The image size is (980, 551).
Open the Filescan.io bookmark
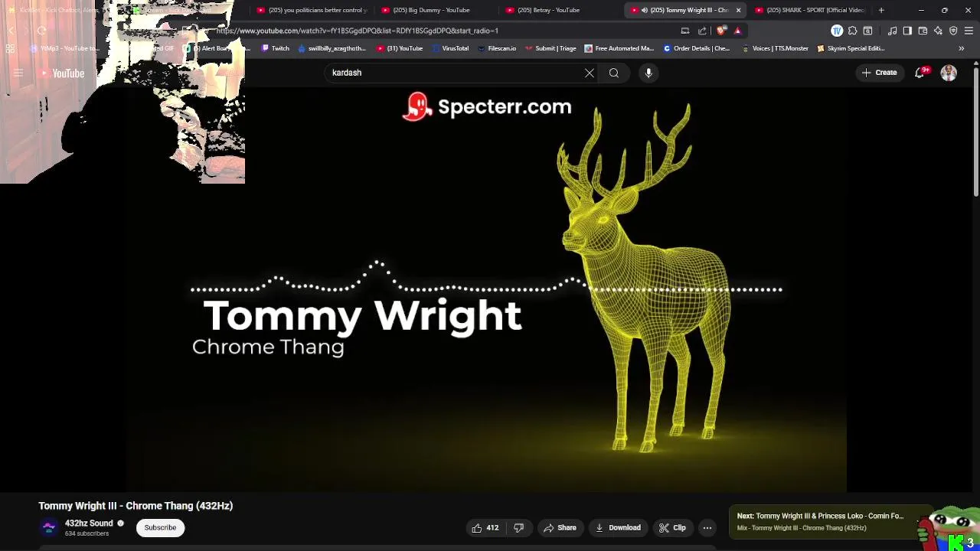(x=496, y=48)
